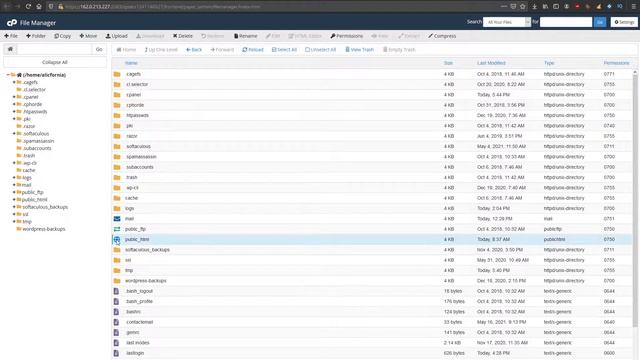Screen dimensions: 640x360
Task: Click the Back navigation button
Action: (x=194, y=49)
